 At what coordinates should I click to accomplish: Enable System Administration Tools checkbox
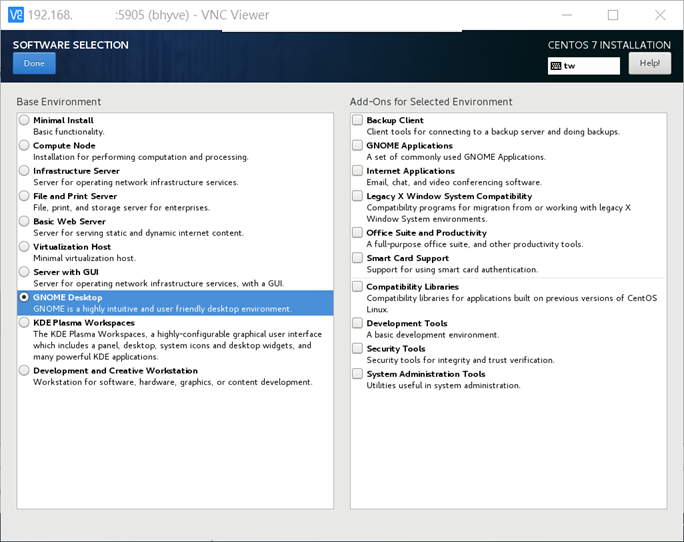coord(357,374)
